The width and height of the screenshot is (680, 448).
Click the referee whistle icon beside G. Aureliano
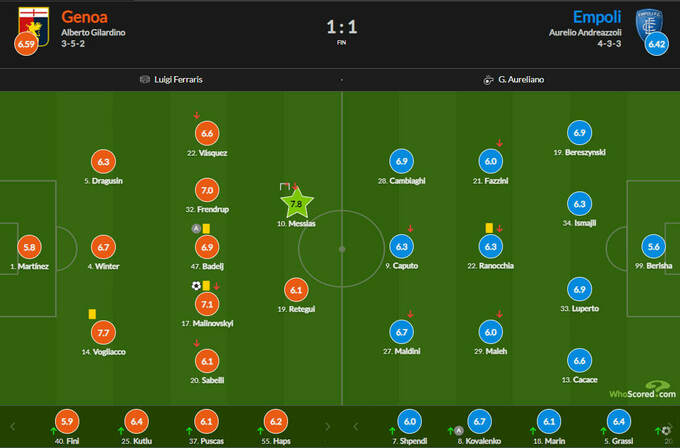(487, 79)
